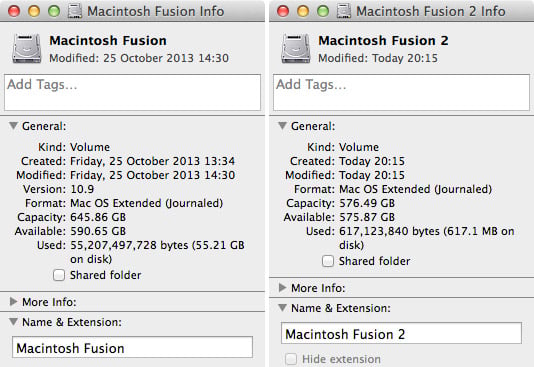
Task: Expand More Info section in Macintosh Fusion Info
Action: 13,302
